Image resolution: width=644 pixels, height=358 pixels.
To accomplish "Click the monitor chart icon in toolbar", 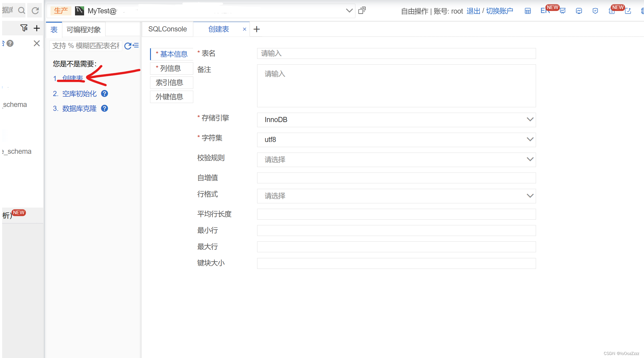I will click(579, 11).
